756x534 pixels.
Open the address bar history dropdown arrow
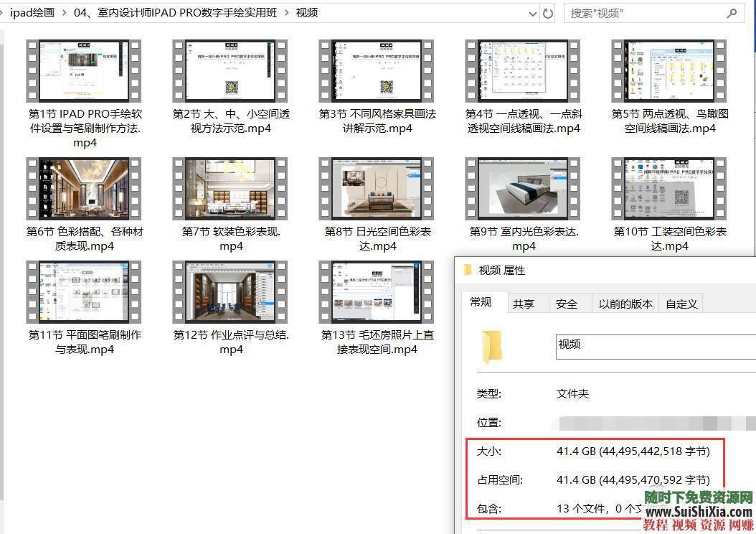tap(531, 13)
